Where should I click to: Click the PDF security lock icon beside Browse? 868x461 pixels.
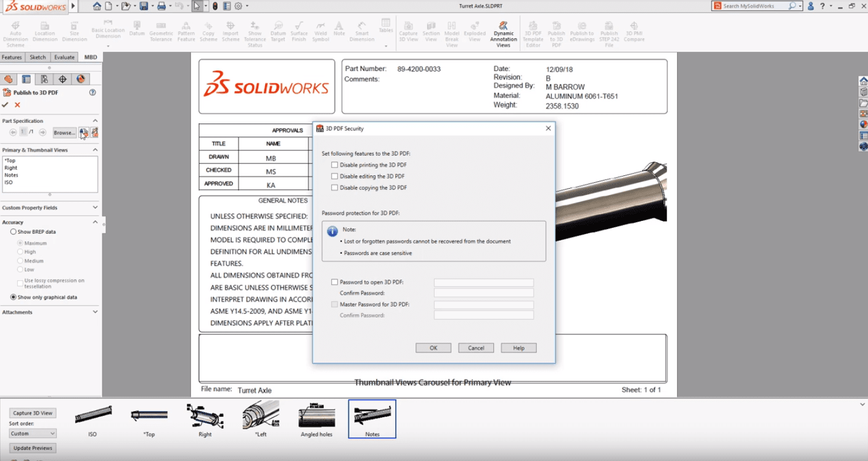coord(83,133)
